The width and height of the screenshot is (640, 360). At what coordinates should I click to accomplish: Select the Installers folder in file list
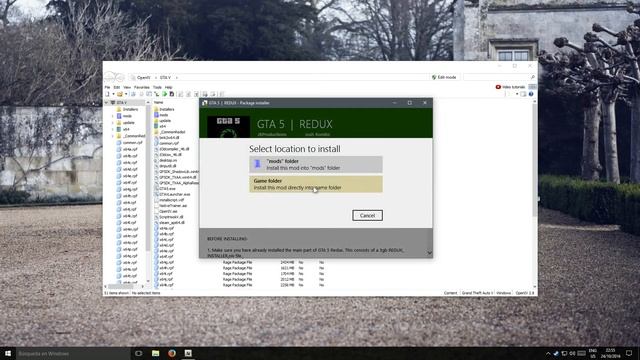167,109
